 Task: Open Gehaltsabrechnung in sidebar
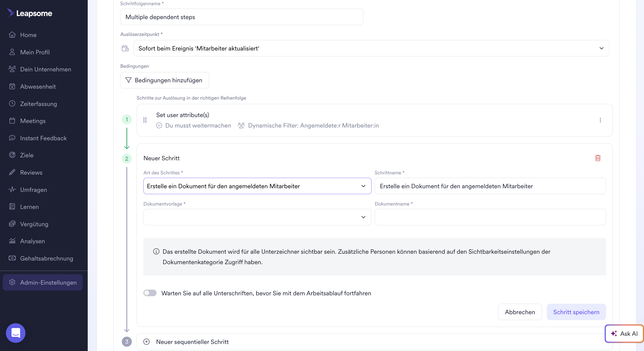(x=47, y=258)
